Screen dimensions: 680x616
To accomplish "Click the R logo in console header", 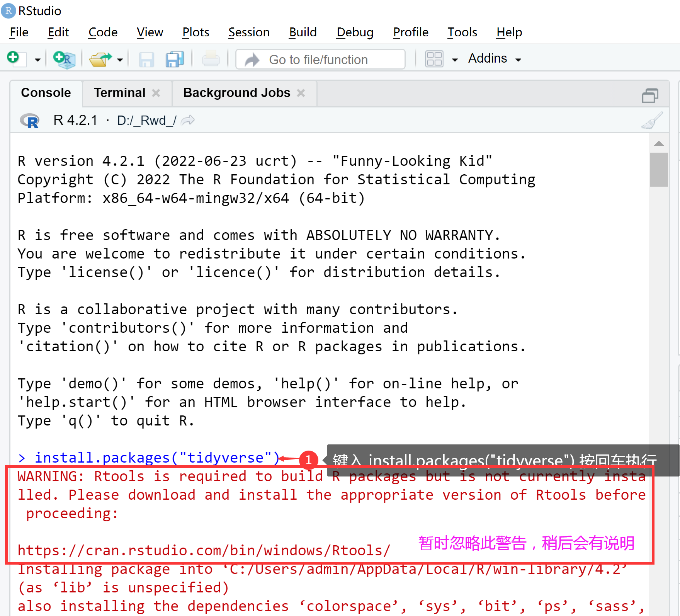I will 30,121.
